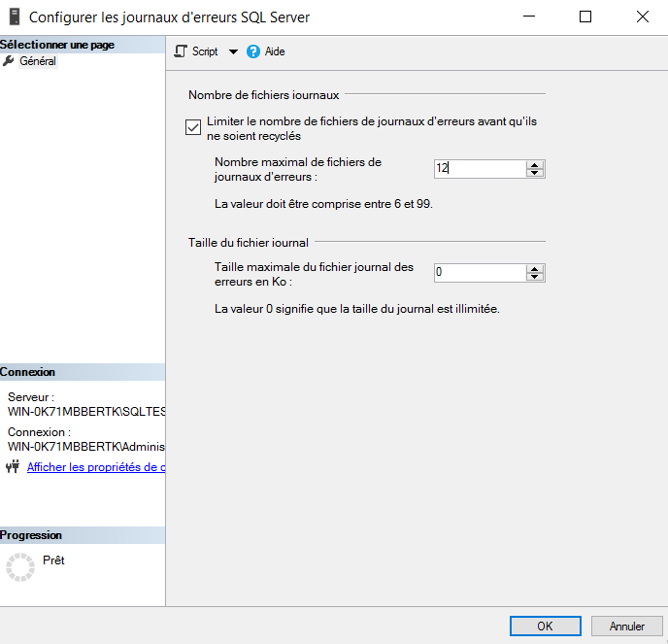Screen dimensions: 668x644
Task: Decrease maximum number of error log files
Action: coord(535,173)
